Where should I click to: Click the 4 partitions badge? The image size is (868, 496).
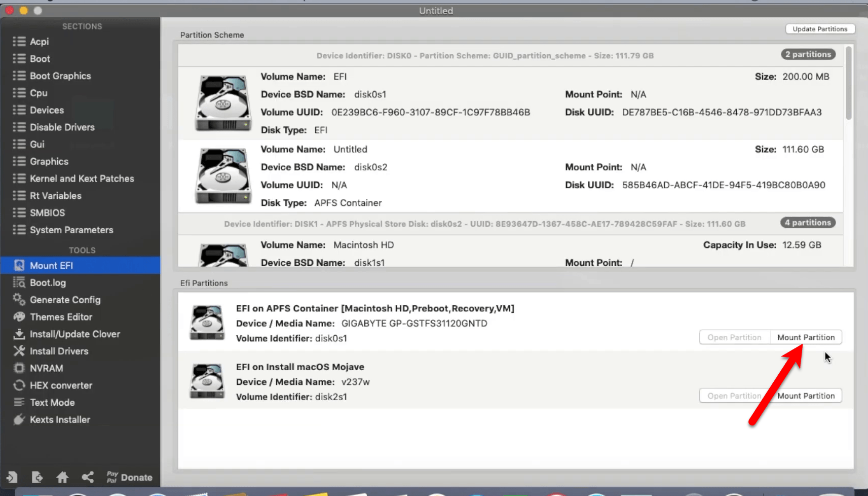tap(808, 223)
